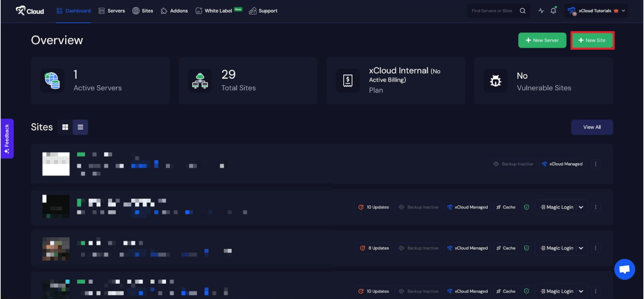
Task: Switch to the White Label section
Action: (218, 11)
